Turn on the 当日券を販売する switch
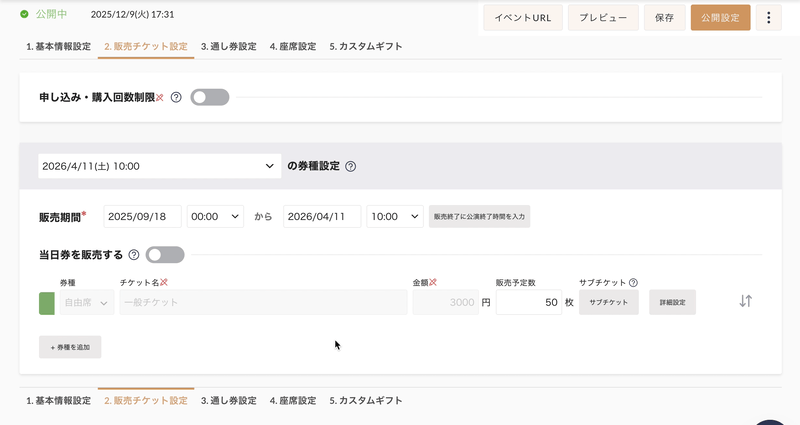800x425 pixels. tap(165, 255)
